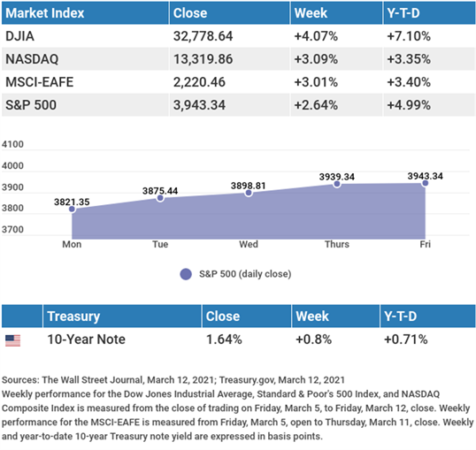Click the Treasury yield close 1.64%

pos(224,339)
